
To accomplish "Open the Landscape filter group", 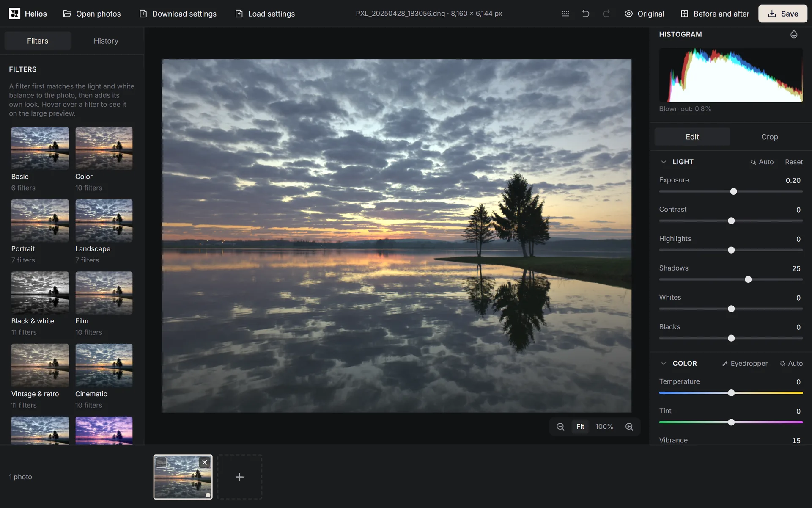I will [104, 232].
